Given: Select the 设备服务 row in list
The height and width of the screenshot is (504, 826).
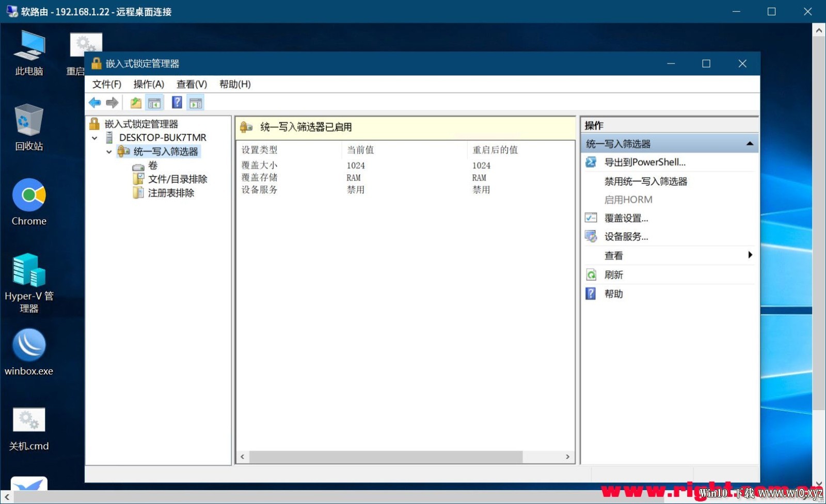Looking at the screenshot, I should (405, 190).
